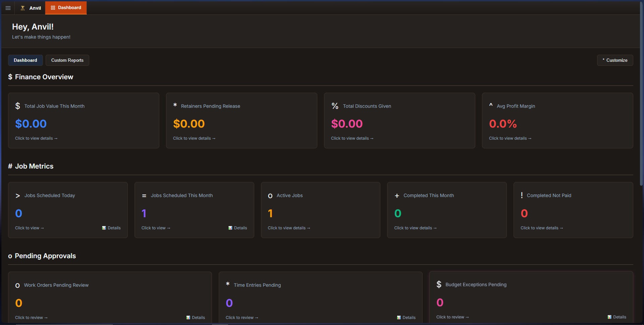The height and width of the screenshot is (325, 644).
Task: Open Details chart for Jobs Scheduled This Month
Action: [238, 228]
